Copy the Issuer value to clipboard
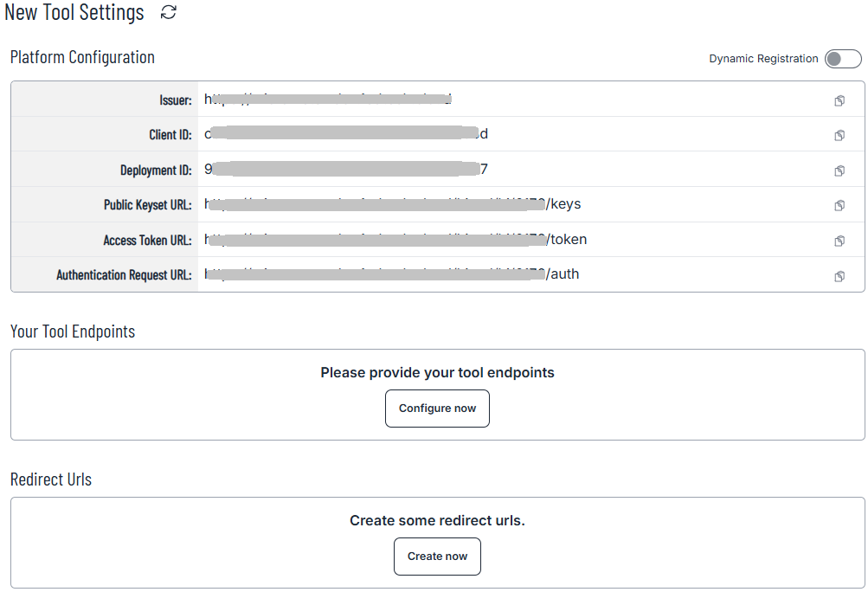Viewport: 868px width, 592px height. tap(839, 100)
